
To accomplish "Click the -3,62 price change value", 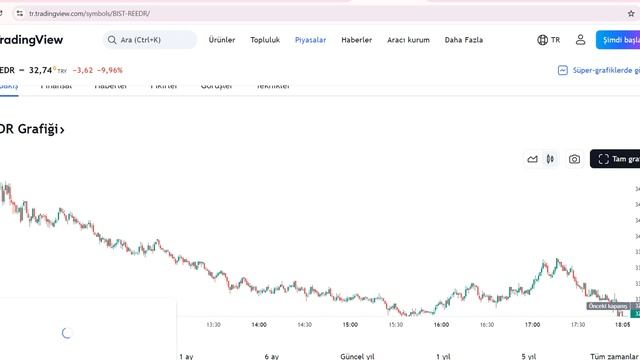I will pyautogui.click(x=82, y=70).
